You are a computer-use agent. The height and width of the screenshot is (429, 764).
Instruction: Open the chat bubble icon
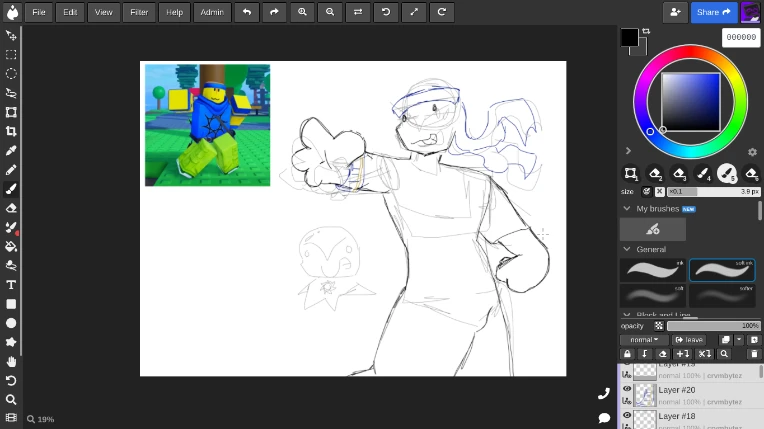(x=604, y=417)
